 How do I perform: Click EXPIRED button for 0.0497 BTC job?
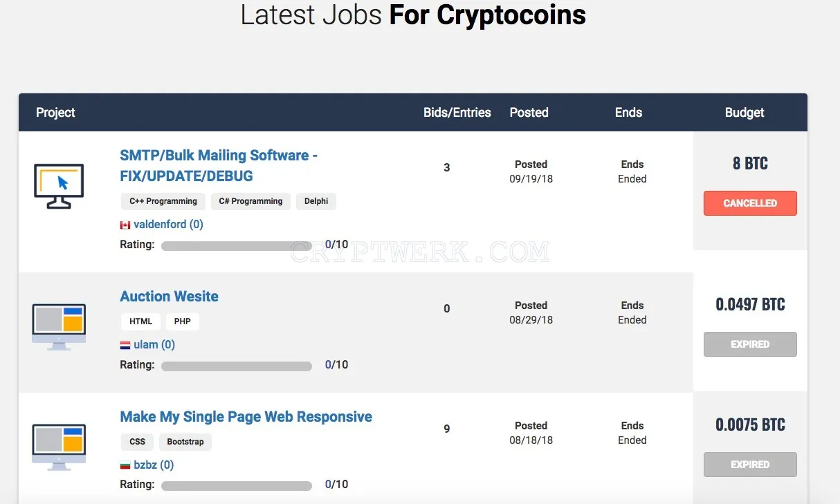point(750,344)
